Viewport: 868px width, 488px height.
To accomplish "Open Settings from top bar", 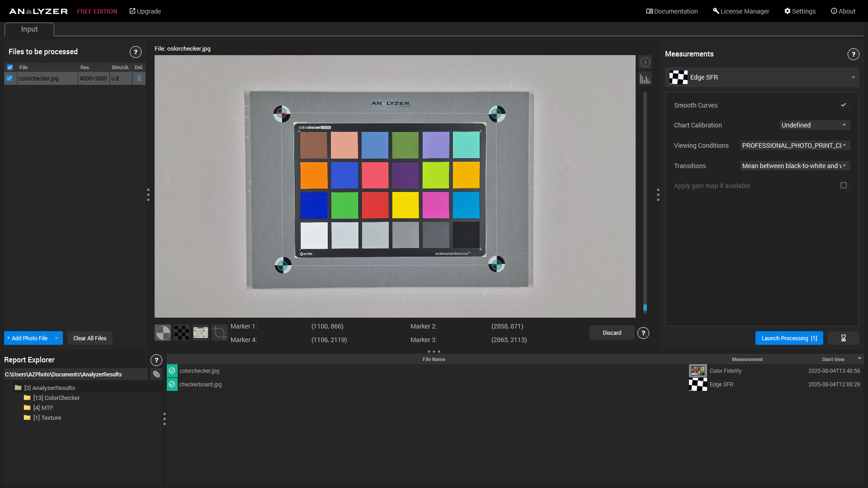I will [800, 11].
